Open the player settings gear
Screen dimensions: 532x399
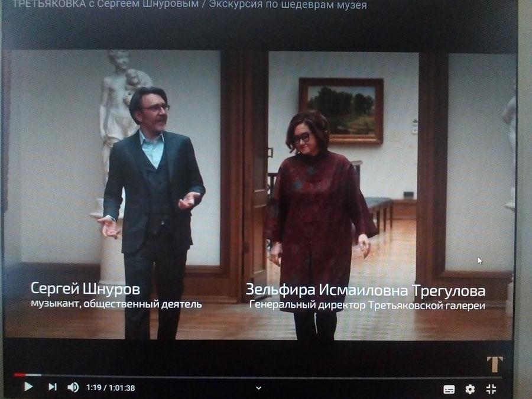pos(470,389)
